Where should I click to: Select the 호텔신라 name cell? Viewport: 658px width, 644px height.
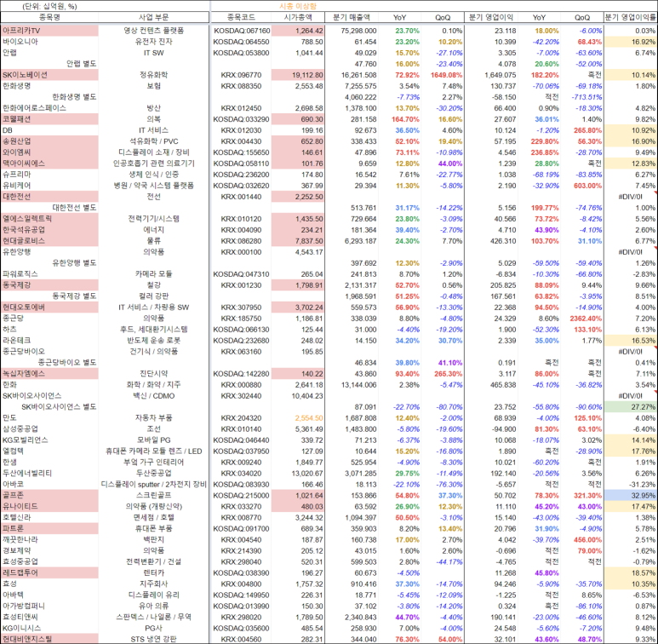pyautogui.click(x=49, y=517)
